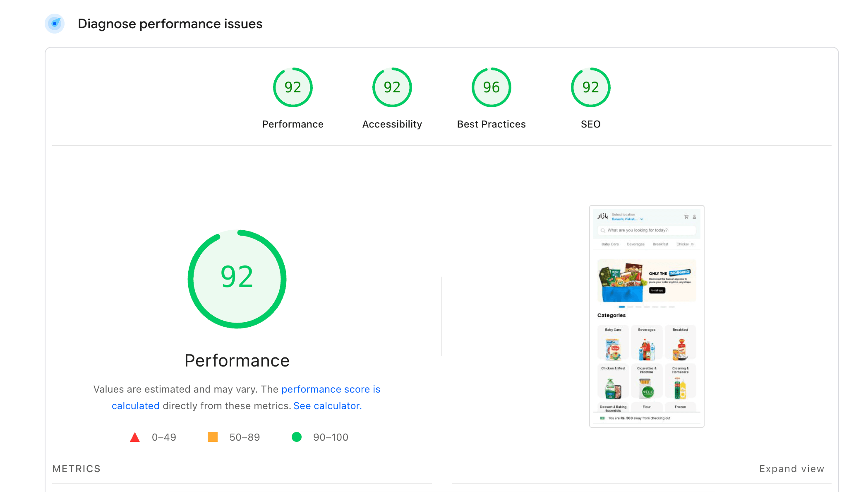
Task: Click the Expand view button
Action: [x=791, y=469]
